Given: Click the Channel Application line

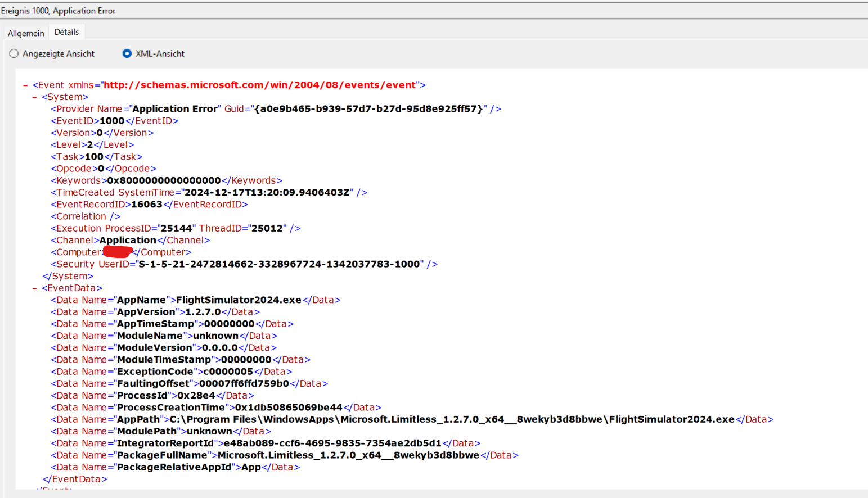Looking at the screenshot, I should point(130,240).
